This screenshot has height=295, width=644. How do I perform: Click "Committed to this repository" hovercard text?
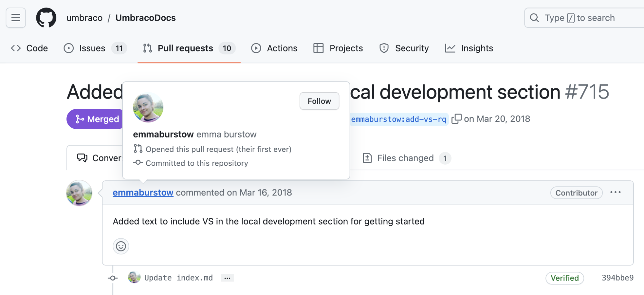coord(197,163)
